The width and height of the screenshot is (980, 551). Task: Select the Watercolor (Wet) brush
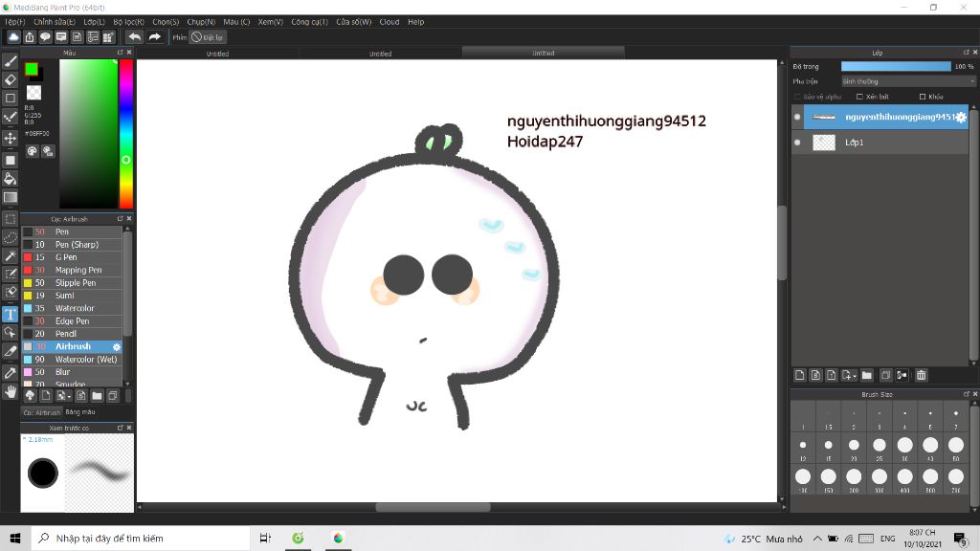tap(73, 360)
